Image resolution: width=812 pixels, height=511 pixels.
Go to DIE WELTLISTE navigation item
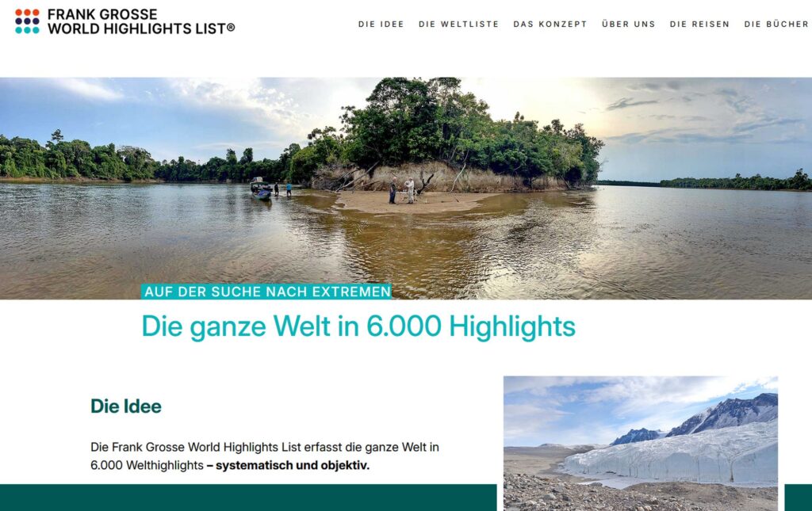click(x=459, y=25)
